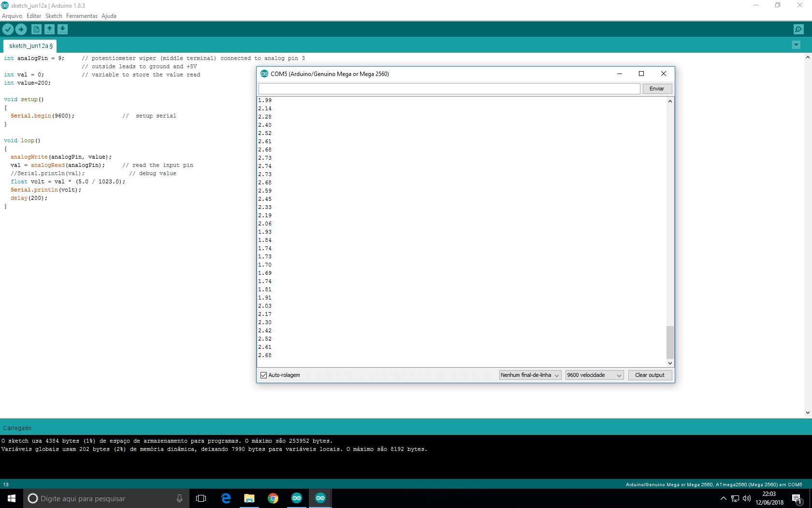Click the 'float volt = val' line

point(68,181)
